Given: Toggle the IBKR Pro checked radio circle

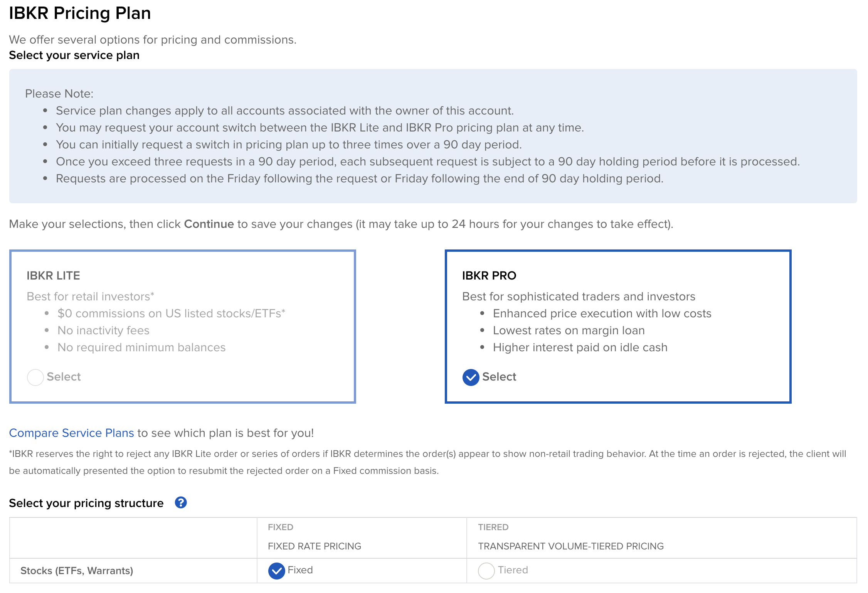Looking at the screenshot, I should (x=471, y=377).
